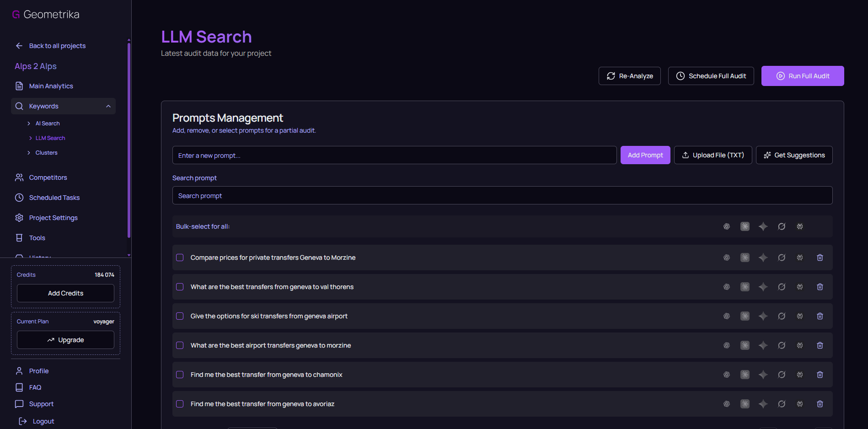The image size is (868, 429).
Task: Delete the 'best airport transfers geneva to morzine' prompt
Action: (x=820, y=345)
